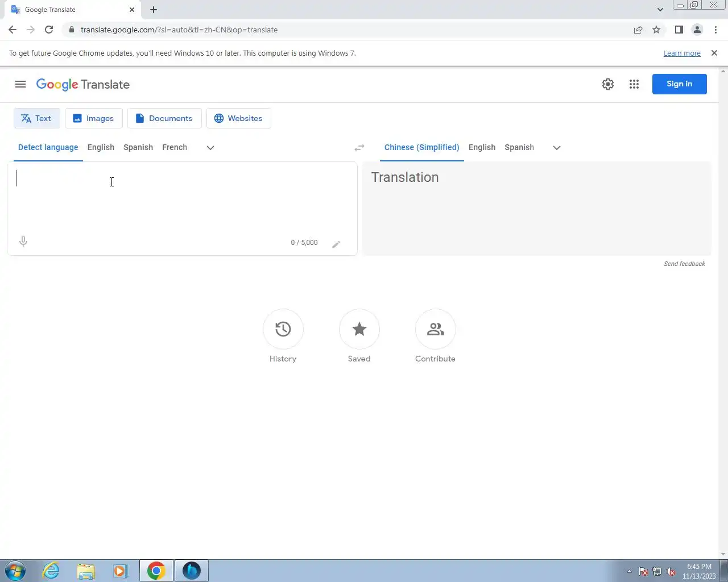Close the Google Translate tab
Screen dimensions: 728x582
coord(132,10)
